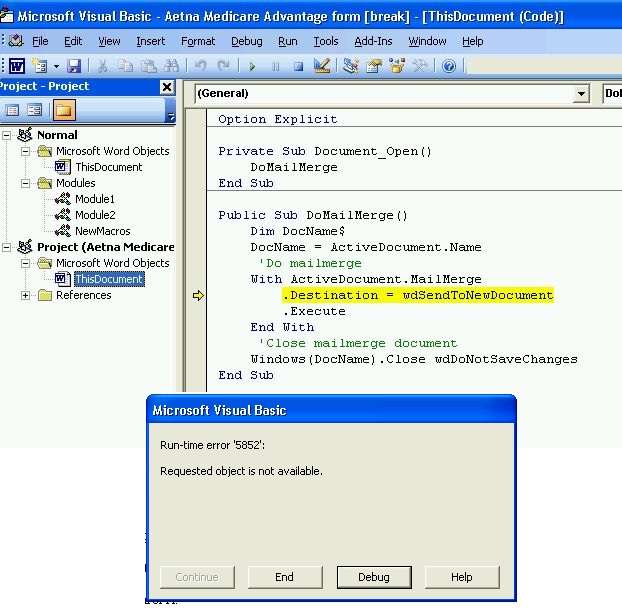
Task: Open the Debug menu
Action: (x=247, y=41)
